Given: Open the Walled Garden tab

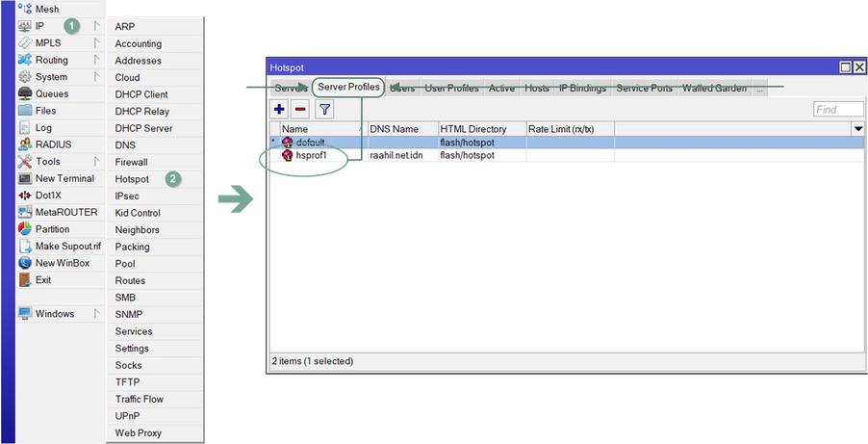Looking at the screenshot, I should pyautogui.click(x=714, y=89).
